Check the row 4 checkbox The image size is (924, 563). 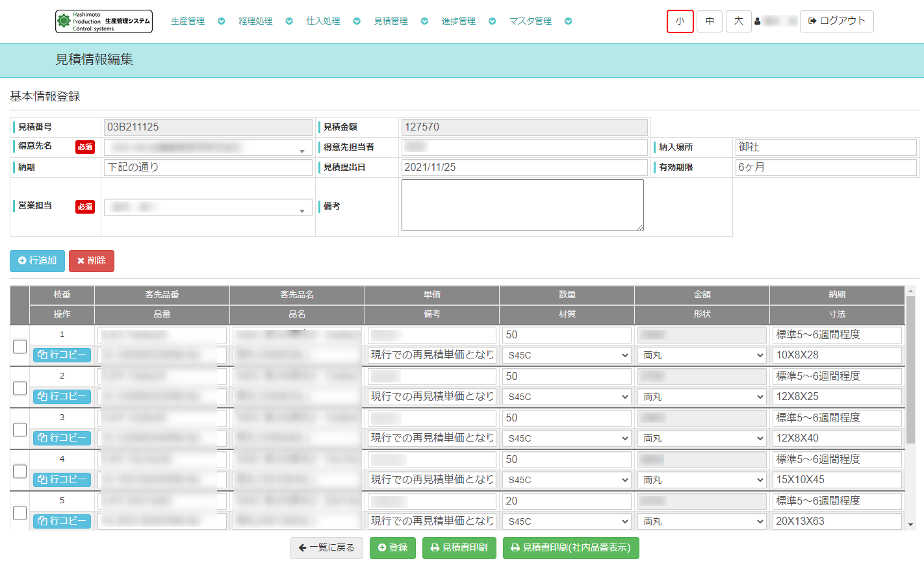click(x=20, y=471)
